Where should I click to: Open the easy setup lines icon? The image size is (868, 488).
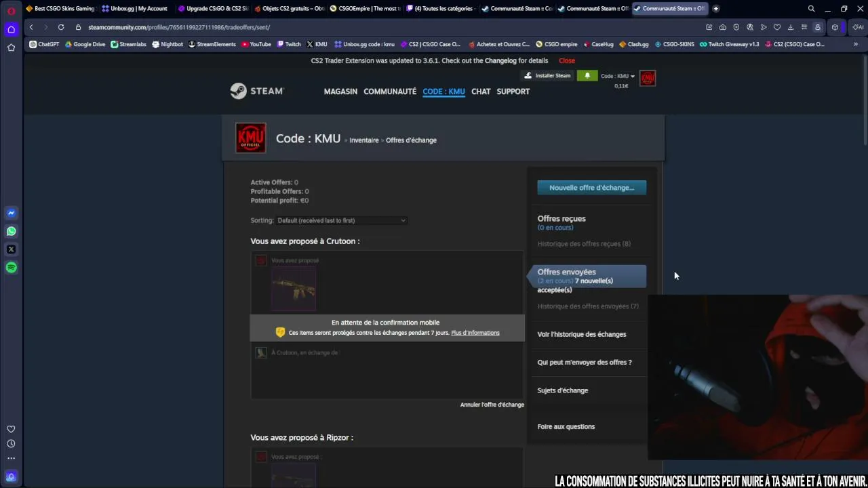[804, 27]
